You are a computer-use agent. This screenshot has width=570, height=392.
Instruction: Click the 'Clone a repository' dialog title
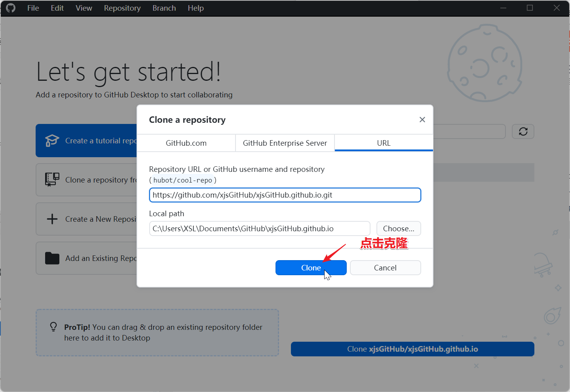point(187,120)
